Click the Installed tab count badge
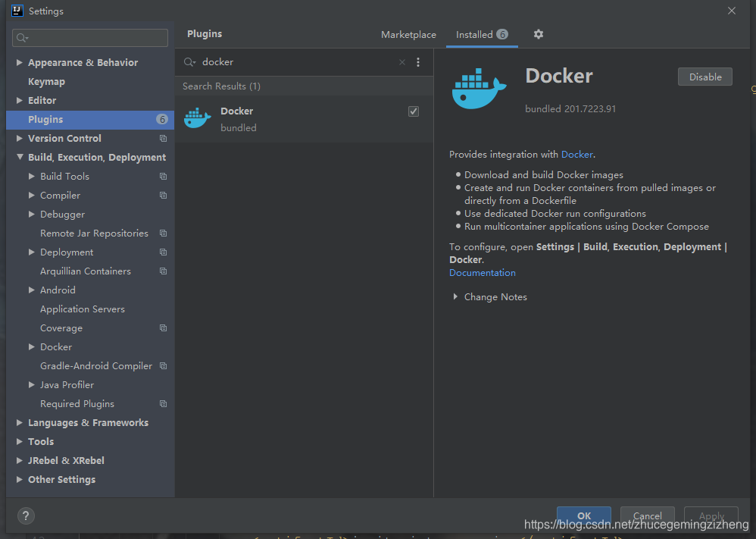 (502, 34)
